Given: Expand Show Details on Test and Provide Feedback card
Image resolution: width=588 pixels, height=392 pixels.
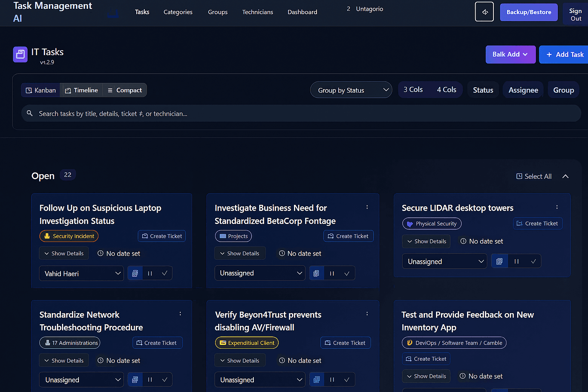Looking at the screenshot, I should point(426,376).
